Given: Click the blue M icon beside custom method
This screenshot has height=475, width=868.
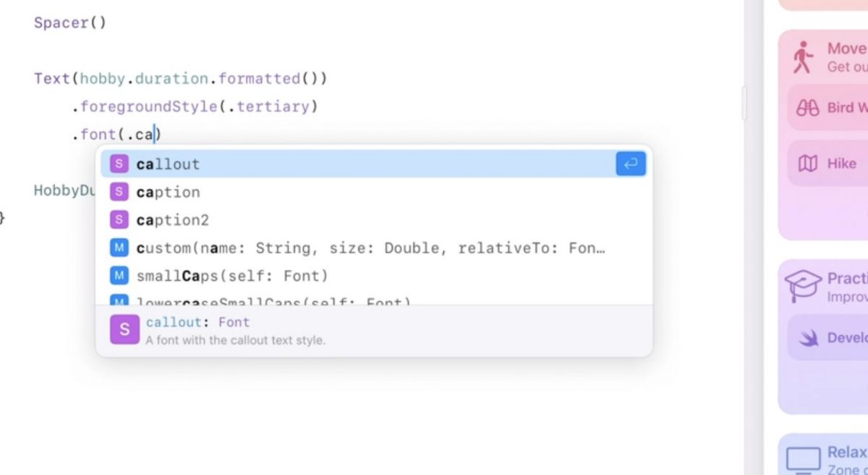Looking at the screenshot, I should click(x=119, y=248).
